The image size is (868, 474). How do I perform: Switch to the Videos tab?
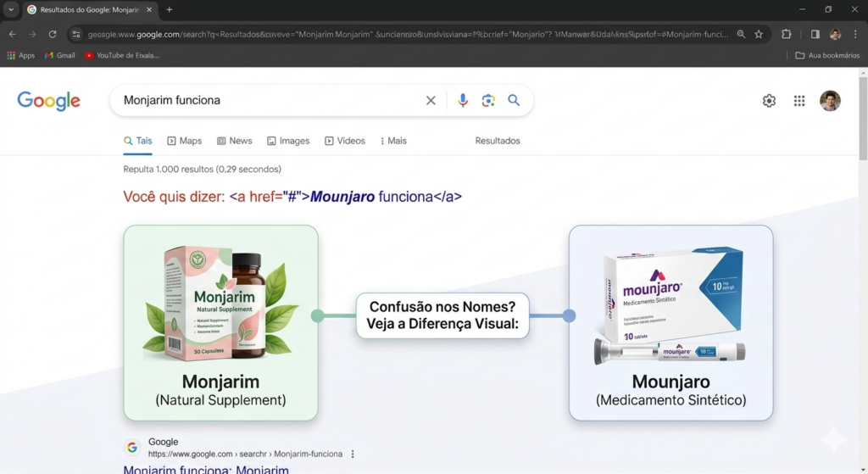coord(345,141)
